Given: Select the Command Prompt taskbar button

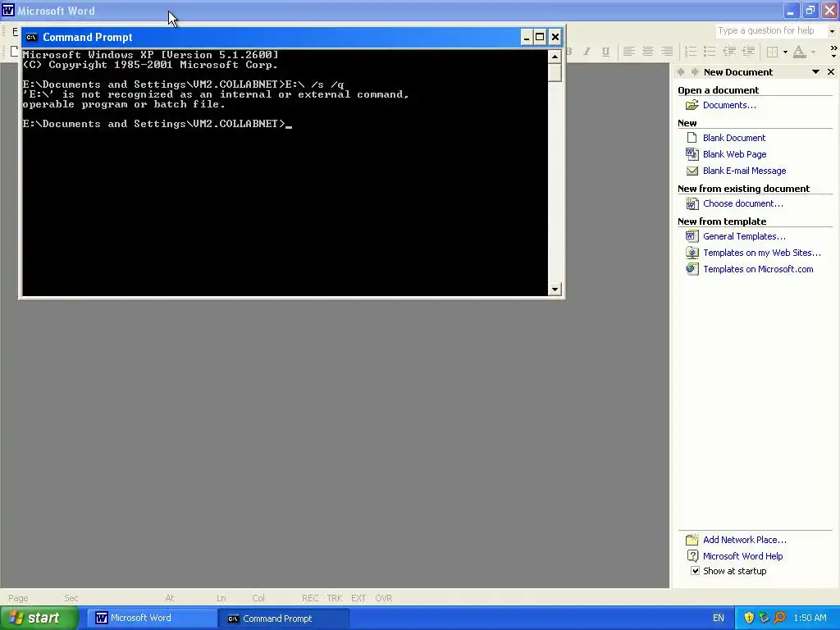Looking at the screenshot, I should pyautogui.click(x=284, y=619).
